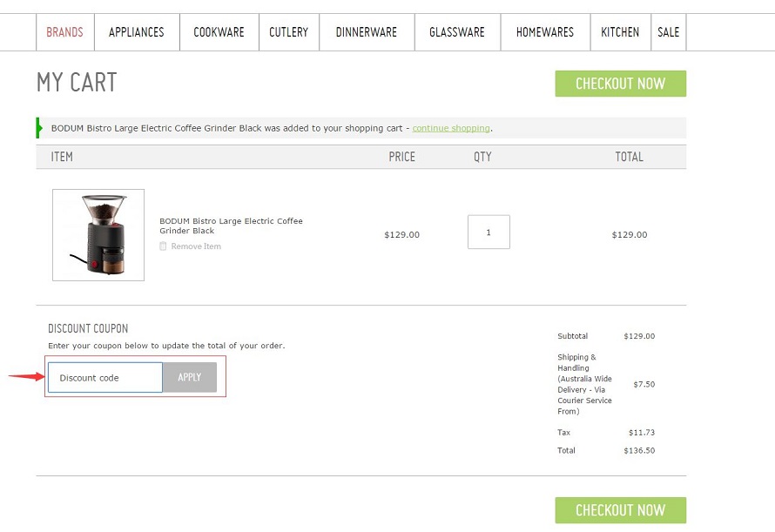Click the Remove Item text link
Image resolution: width=775 pixels, height=532 pixels.
point(195,246)
